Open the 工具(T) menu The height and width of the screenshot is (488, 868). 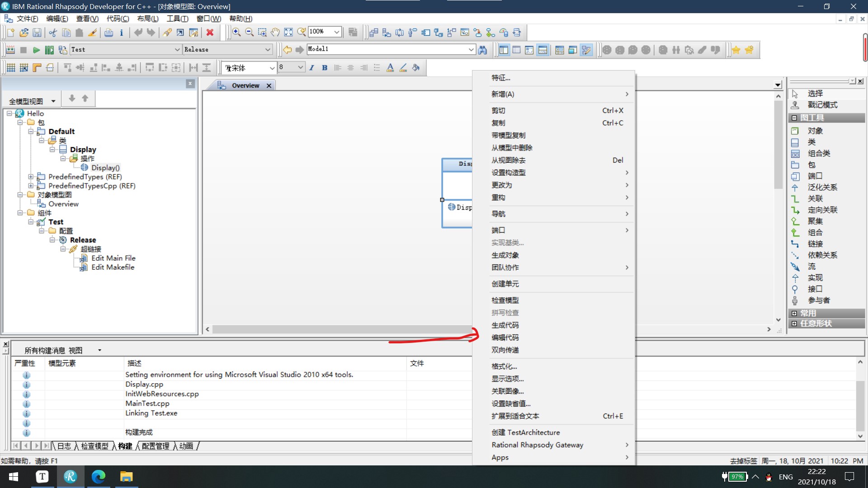(177, 19)
